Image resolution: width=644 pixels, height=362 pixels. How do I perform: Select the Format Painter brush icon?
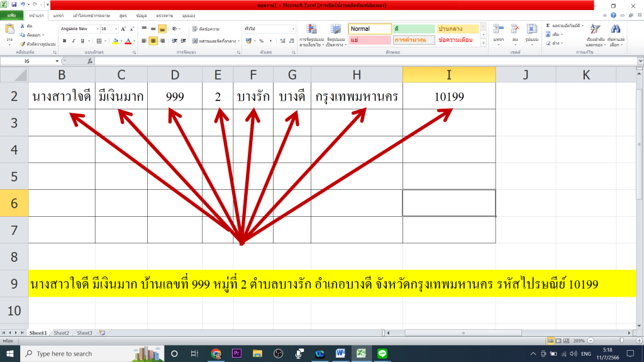click(x=23, y=44)
